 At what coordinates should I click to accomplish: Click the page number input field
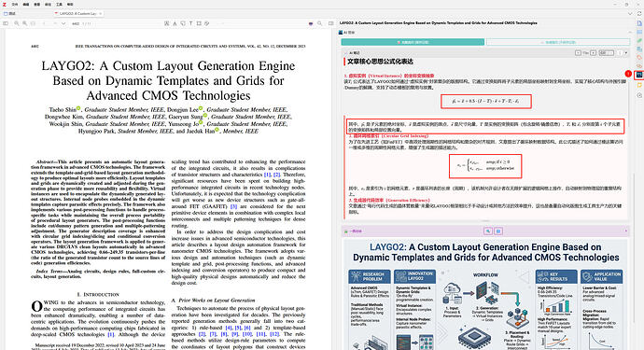click(x=76, y=24)
